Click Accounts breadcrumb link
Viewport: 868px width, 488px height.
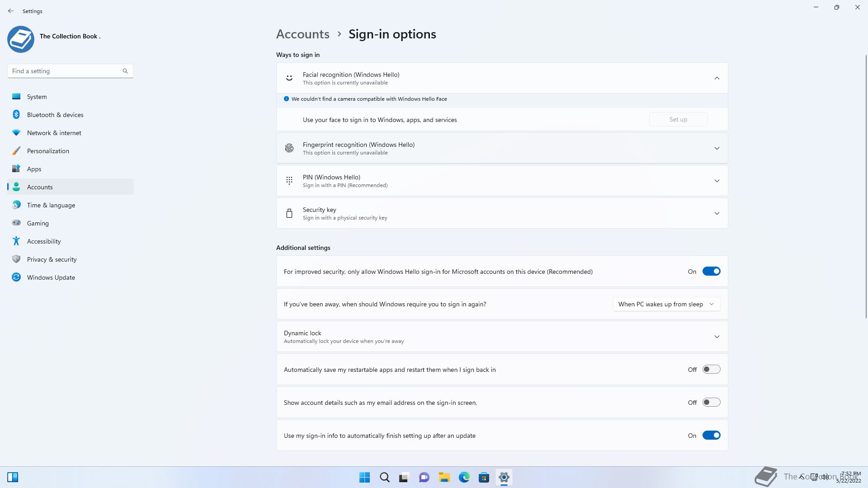tap(302, 34)
